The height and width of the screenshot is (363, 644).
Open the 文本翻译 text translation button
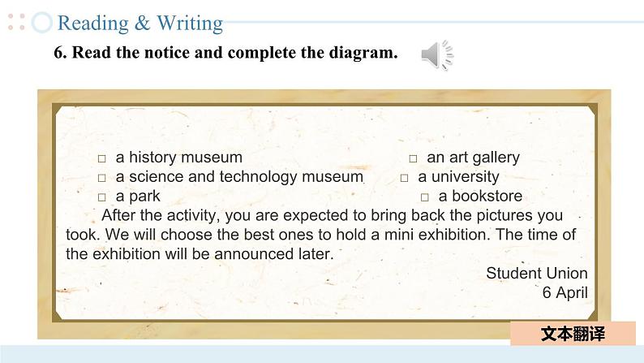click(x=573, y=334)
